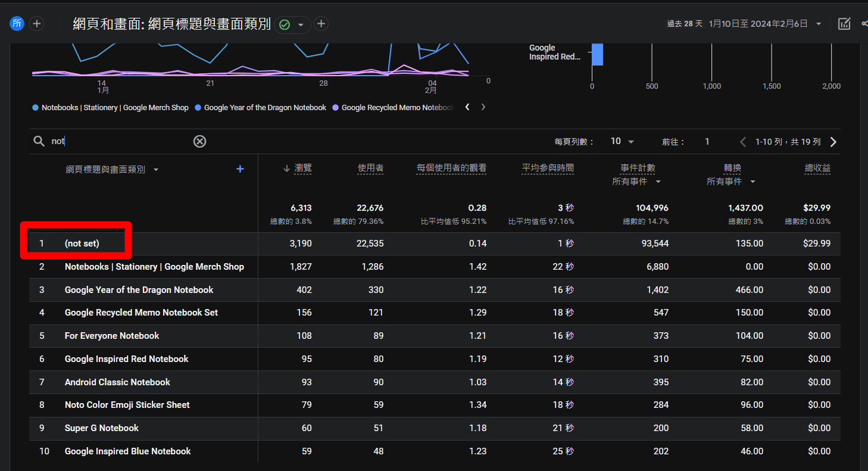The width and height of the screenshot is (868, 471).
Task: Click the total users value 22,676
Action: [x=369, y=208]
